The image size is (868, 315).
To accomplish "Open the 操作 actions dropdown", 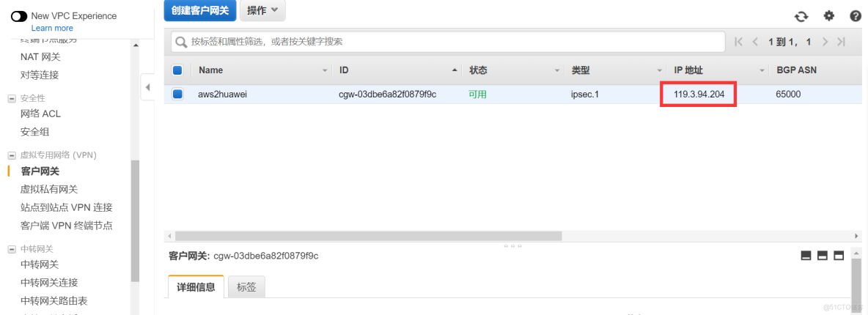I will [262, 11].
